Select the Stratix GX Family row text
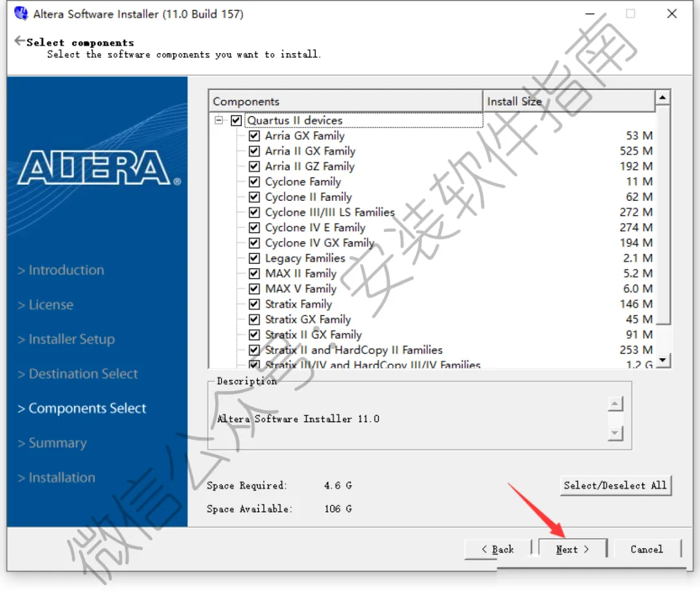 point(308,319)
